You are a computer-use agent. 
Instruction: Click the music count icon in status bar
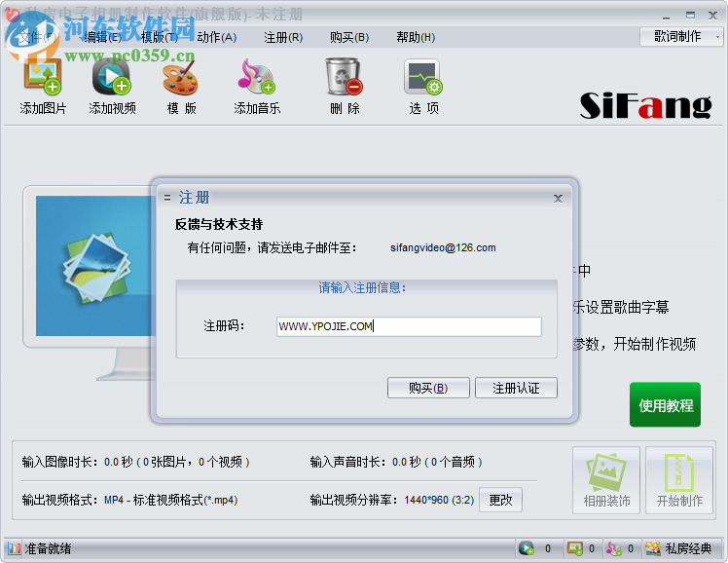(614, 548)
